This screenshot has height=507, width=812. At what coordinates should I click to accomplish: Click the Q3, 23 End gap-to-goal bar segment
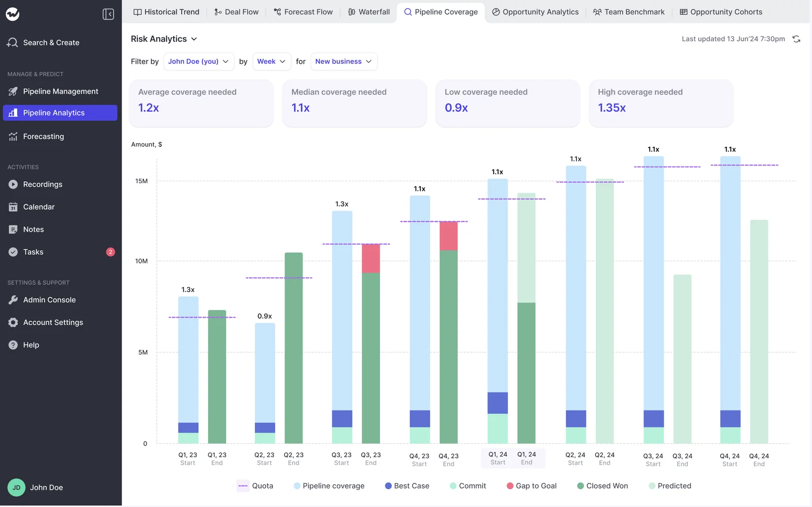tap(371, 259)
